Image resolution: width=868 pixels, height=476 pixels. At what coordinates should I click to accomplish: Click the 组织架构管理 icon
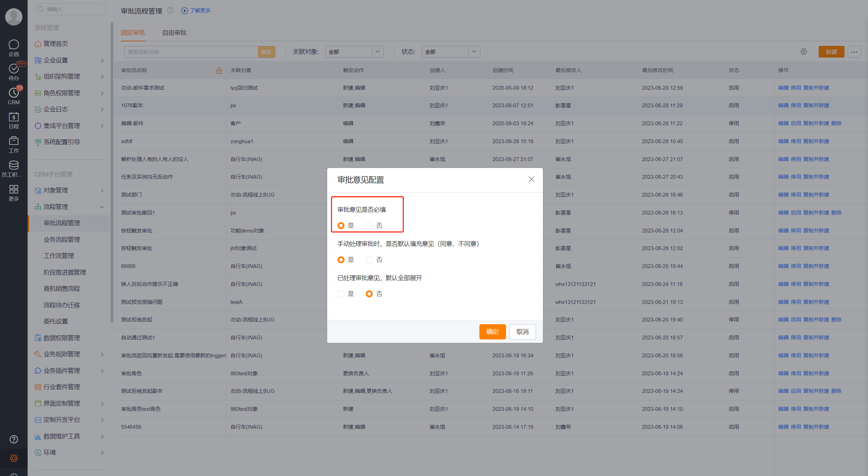point(38,77)
